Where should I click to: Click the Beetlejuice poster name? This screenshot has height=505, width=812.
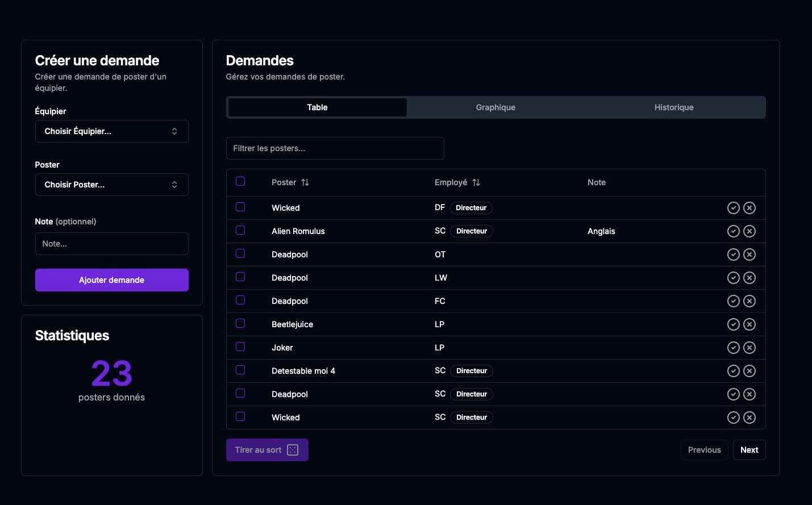(292, 324)
